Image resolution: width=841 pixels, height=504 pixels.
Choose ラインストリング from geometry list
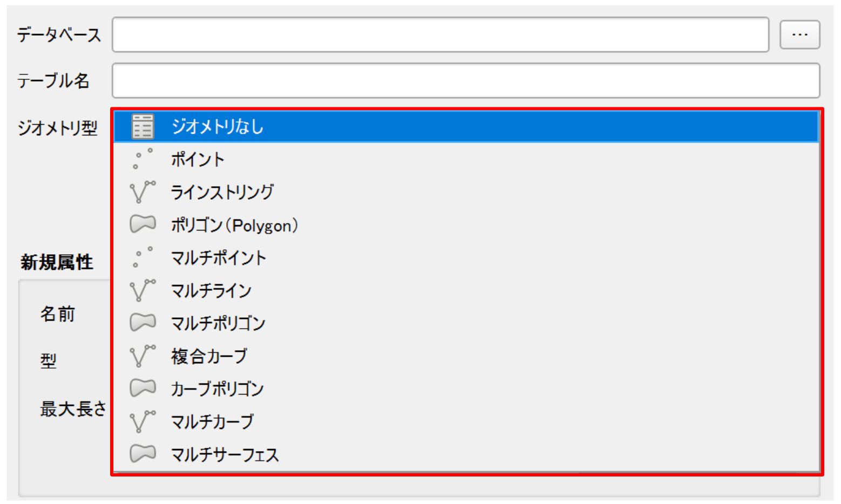(x=466, y=192)
